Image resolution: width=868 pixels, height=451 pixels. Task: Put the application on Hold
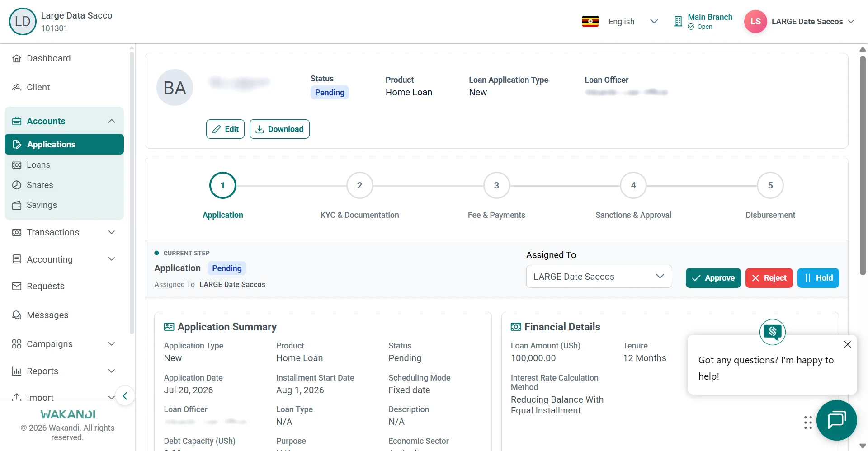pos(818,278)
